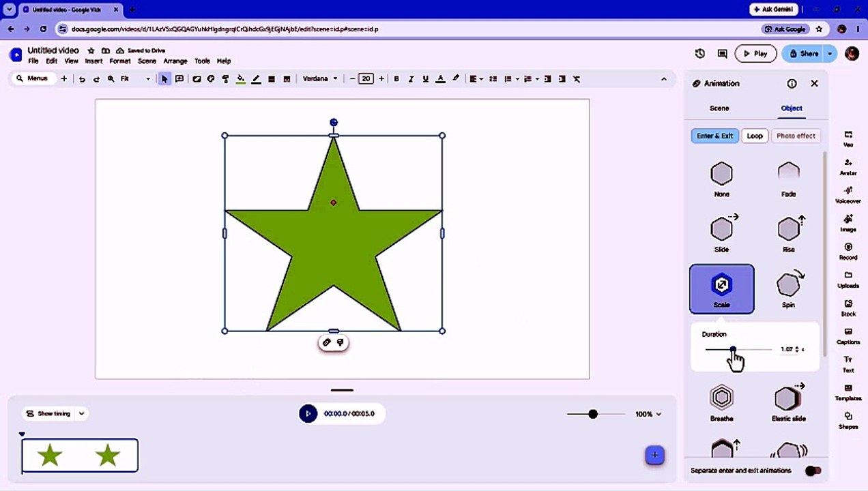Open the Stock media sidebar
Screen dimensions: 868x491
(x=848, y=308)
